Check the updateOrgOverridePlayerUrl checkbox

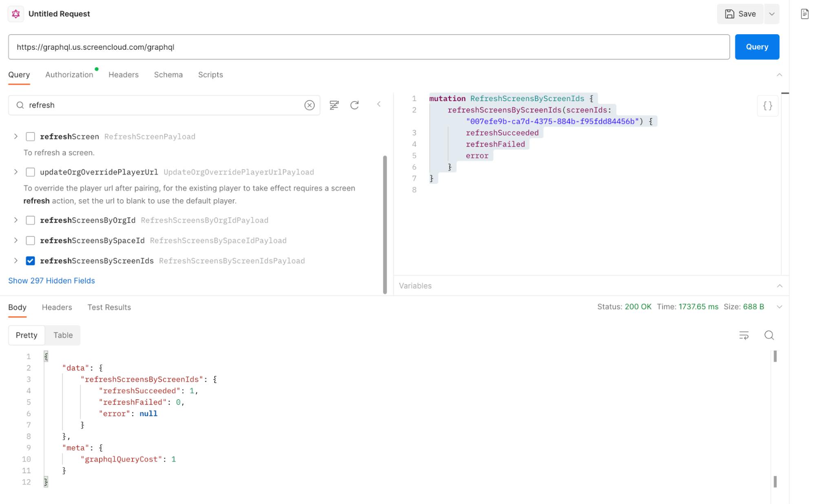[30, 172]
